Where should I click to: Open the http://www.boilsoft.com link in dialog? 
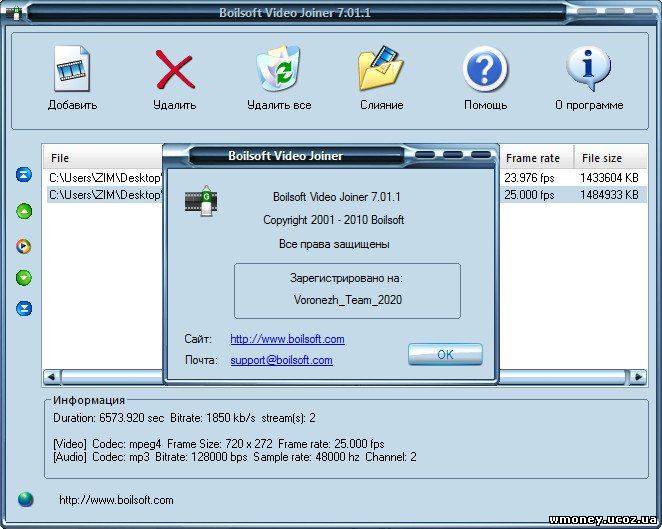coord(287,339)
